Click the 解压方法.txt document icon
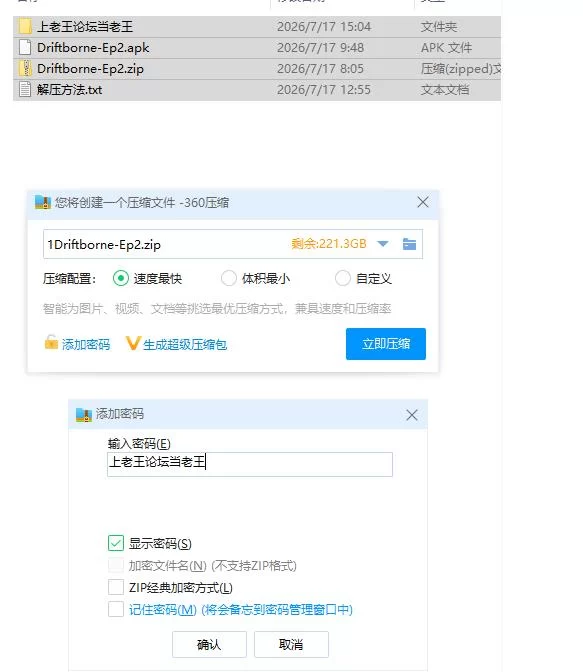 (25, 90)
